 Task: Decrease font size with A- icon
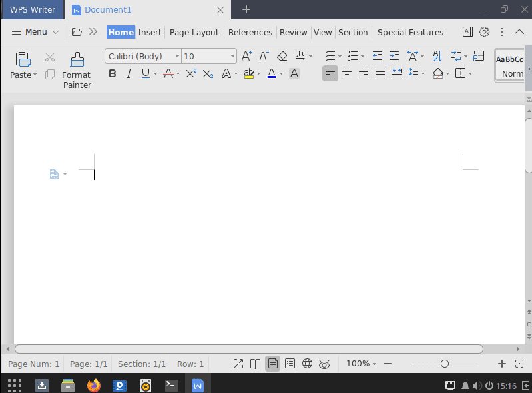click(264, 56)
